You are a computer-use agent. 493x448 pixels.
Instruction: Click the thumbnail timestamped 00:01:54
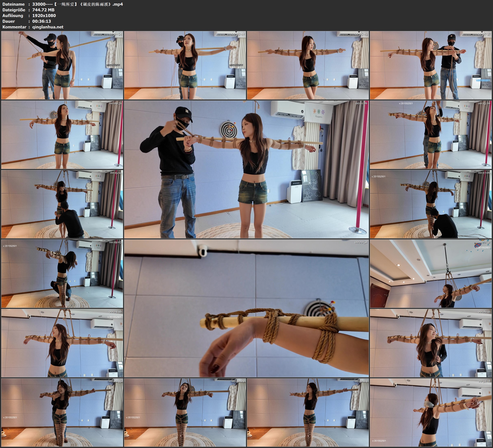click(x=62, y=65)
